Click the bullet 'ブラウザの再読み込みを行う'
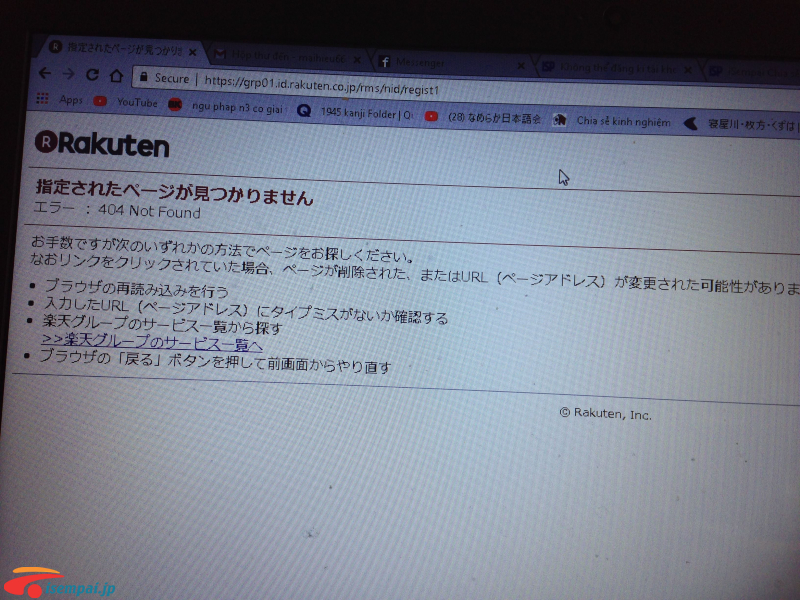This screenshot has height=600, width=800. (136, 288)
